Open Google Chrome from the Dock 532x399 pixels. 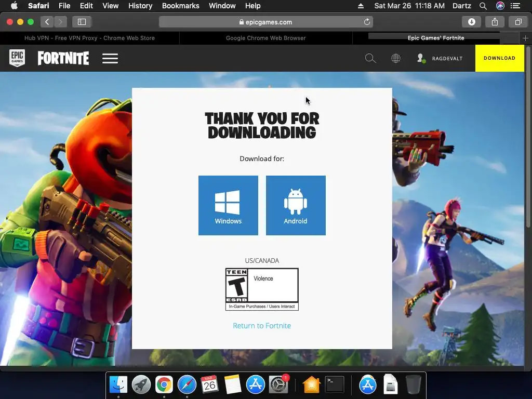tap(164, 385)
